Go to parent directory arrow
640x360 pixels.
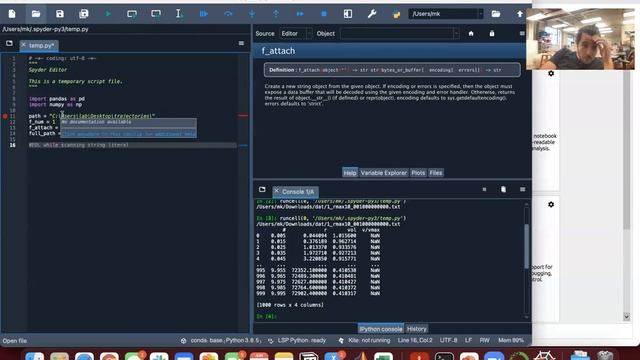pyautogui.click(x=520, y=14)
